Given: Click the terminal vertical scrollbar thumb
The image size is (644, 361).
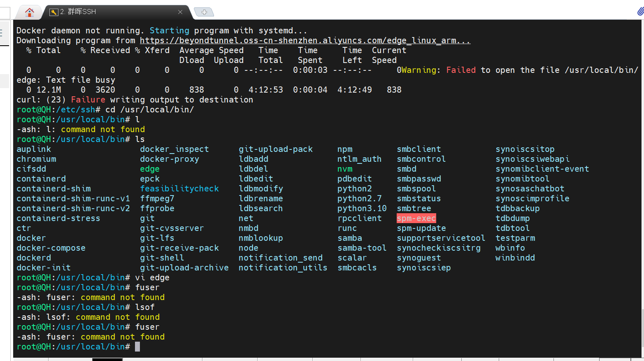Looking at the screenshot, I should point(642,327).
